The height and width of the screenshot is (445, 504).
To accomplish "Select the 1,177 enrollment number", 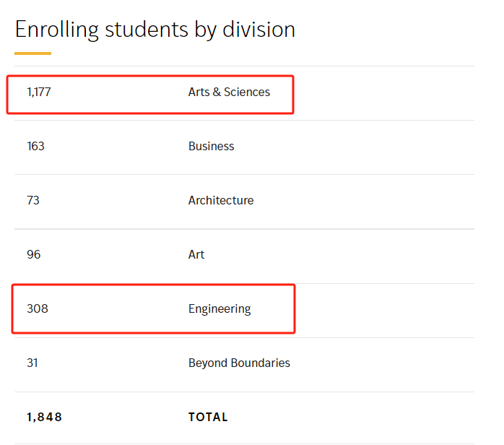I will pos(39,92).
